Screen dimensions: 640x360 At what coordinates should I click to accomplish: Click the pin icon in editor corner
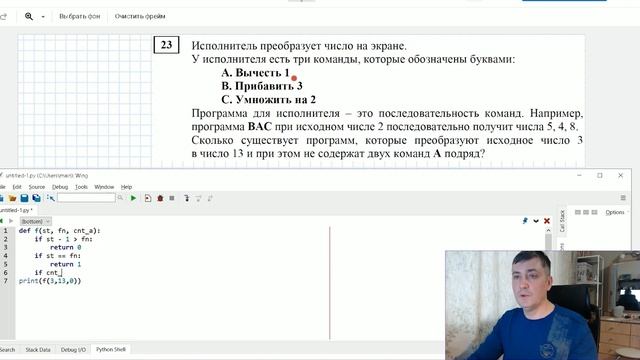click(x=525, y=221)
